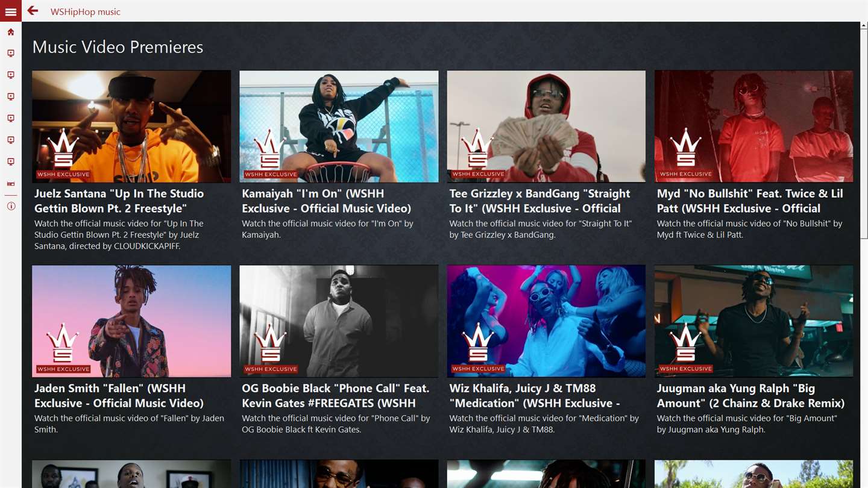The height and width of the screenshot is (488, 868).
Task: Select sixth video section icon in sidebar
Action: (11, 162)
